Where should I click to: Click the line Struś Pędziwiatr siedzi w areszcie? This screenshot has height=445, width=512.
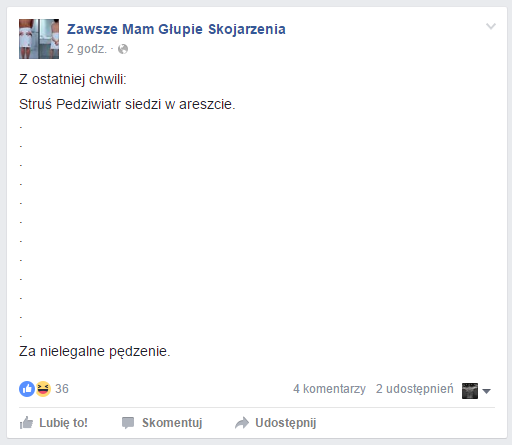coord(127,104)
